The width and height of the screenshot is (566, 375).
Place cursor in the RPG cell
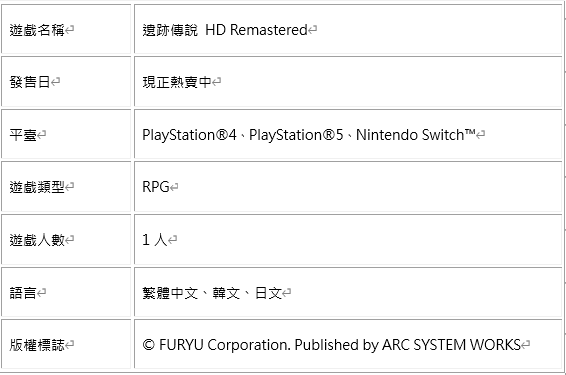tap(348, 187)
